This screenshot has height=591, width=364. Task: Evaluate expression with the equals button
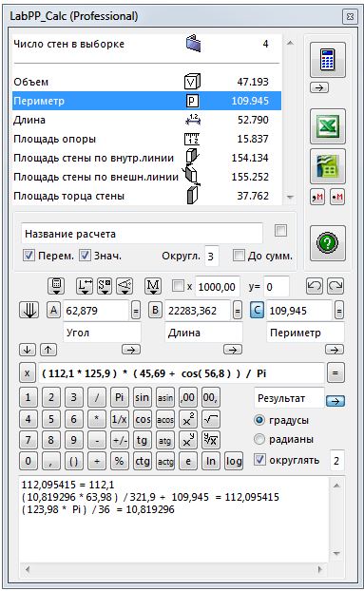[335, 373]
